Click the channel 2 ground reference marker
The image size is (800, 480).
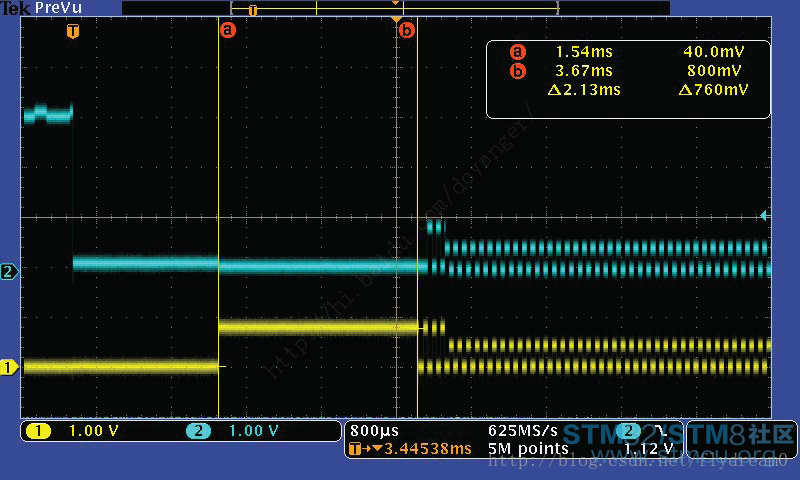click(x=9, y=271)
